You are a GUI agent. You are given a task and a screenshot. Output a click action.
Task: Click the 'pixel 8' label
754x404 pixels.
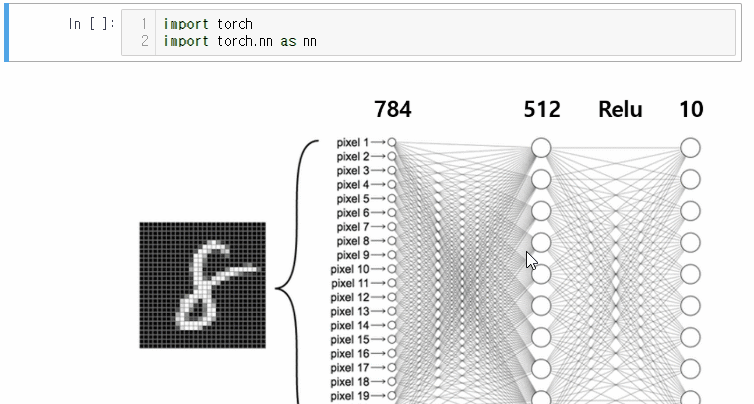coord(352,241)
